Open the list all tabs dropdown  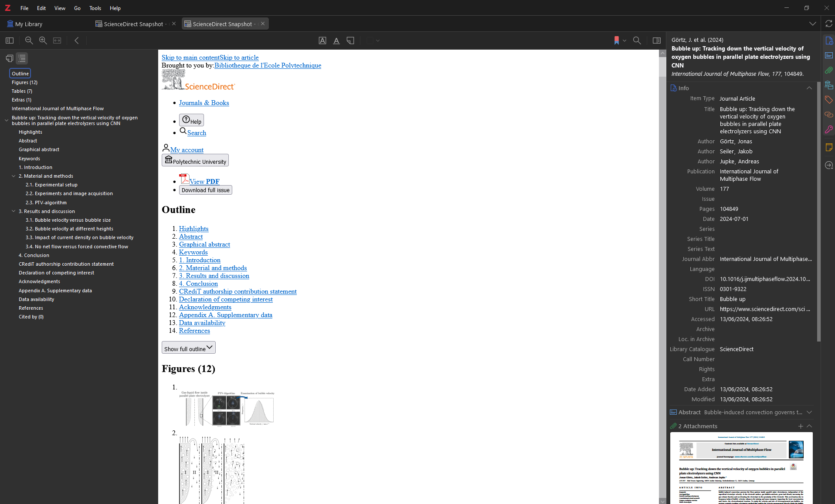(x=813, y=24)
